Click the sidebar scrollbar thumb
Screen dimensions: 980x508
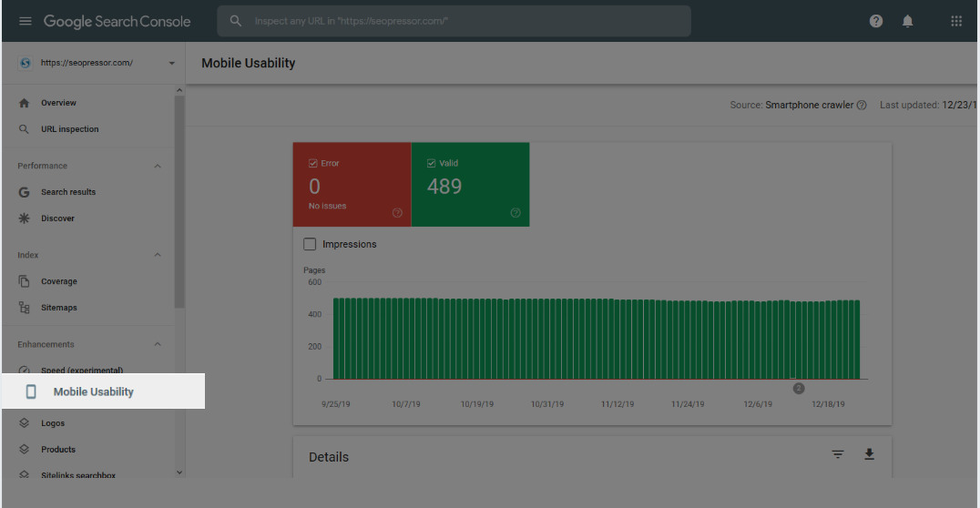(x=179, y=202)
